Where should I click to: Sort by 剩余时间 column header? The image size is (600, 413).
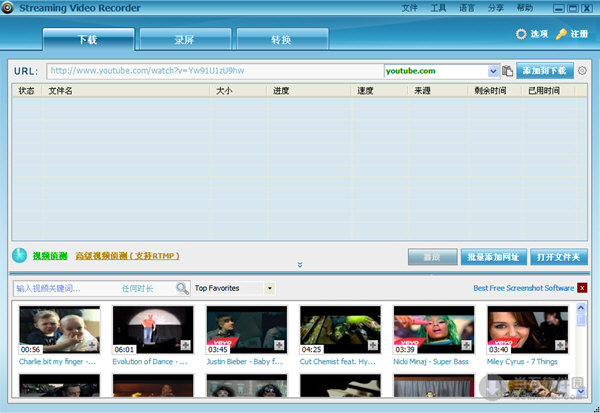pos(496,91)
